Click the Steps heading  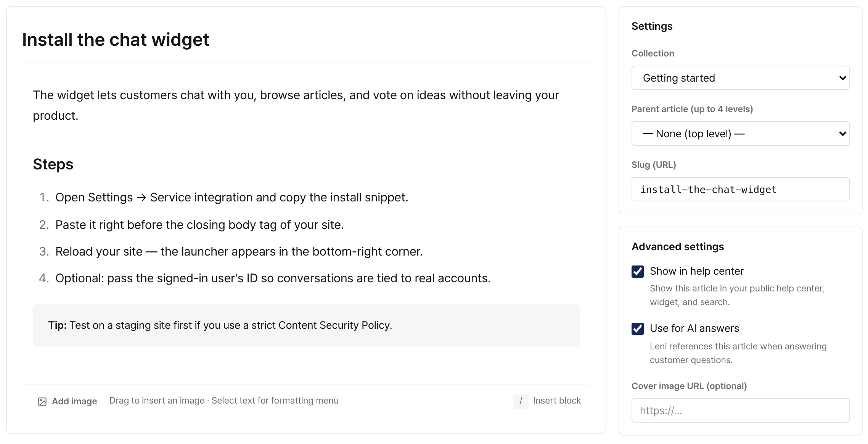click(53, 164)
